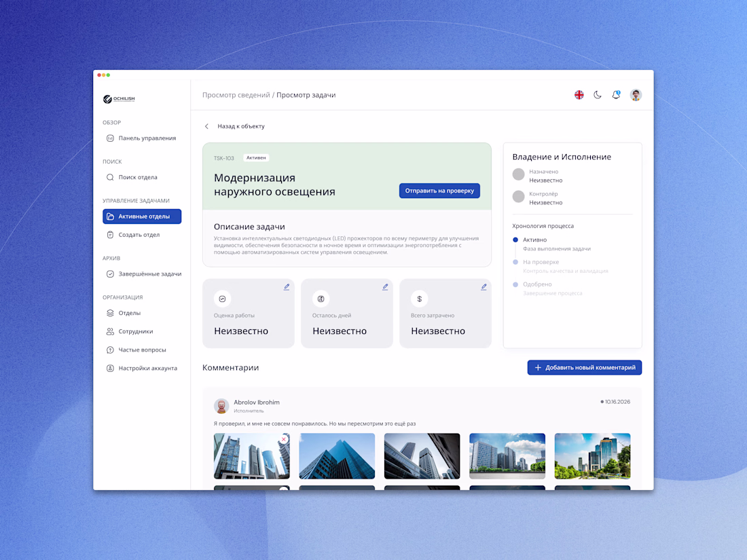Click the Частые вопросы question icon

(110, 350)
